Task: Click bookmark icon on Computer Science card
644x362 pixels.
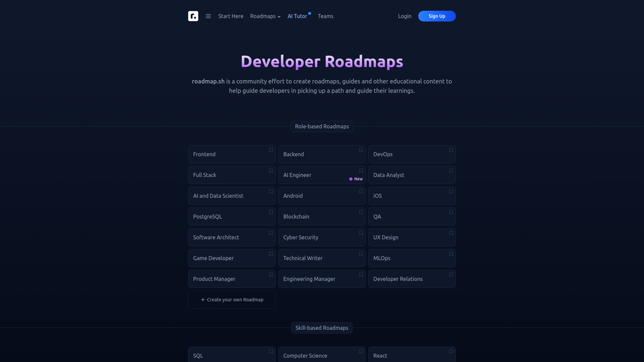Action: (361, 351)
